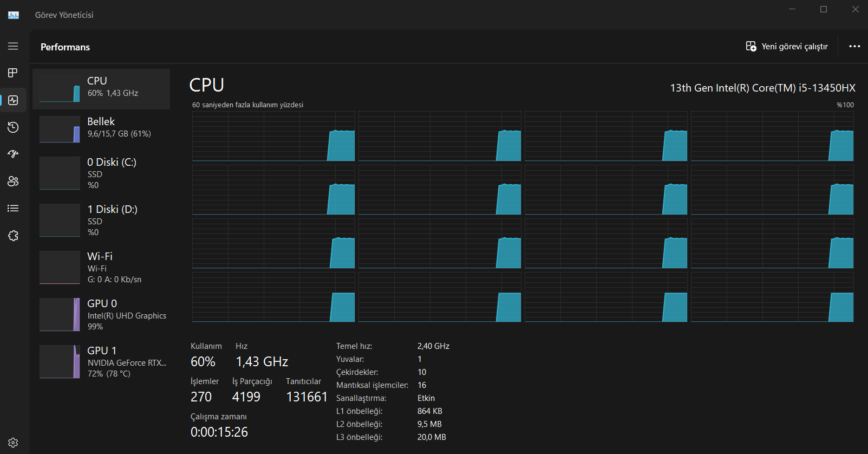This screenshot has height=454, width=868.
Task: Click the Bellek mini graph thumbnail
Action: click(x=60, y=129)
